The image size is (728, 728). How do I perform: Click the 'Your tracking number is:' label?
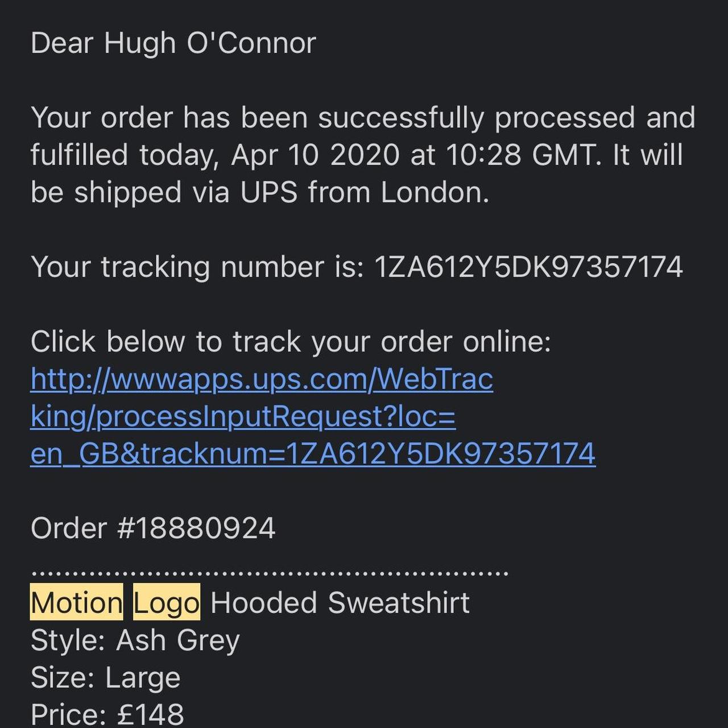click(197, 267)
